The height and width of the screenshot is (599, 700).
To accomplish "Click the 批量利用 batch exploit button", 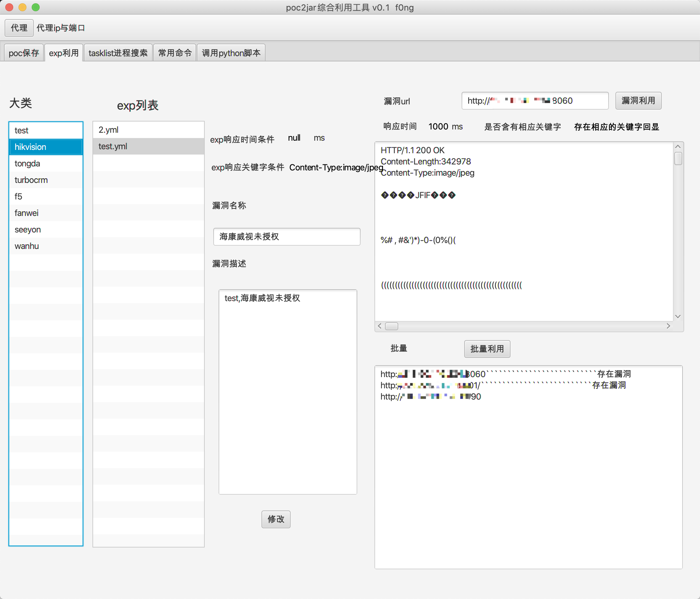I will [x=487, y=349].
